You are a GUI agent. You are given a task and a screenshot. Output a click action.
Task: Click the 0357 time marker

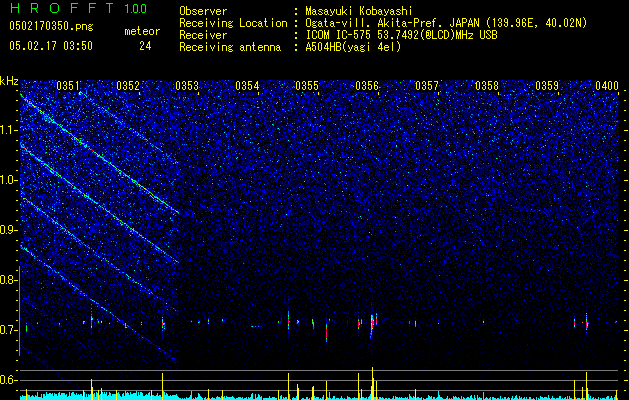click(x=427, y=86)
